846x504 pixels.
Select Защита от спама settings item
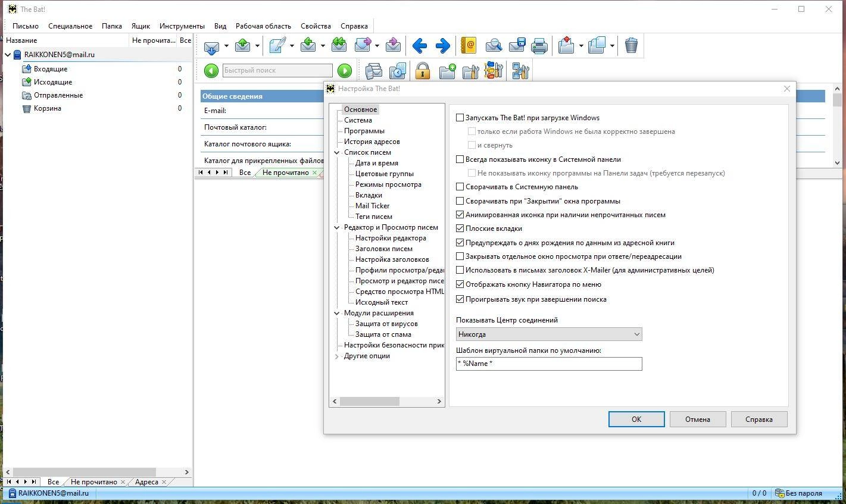383,334
